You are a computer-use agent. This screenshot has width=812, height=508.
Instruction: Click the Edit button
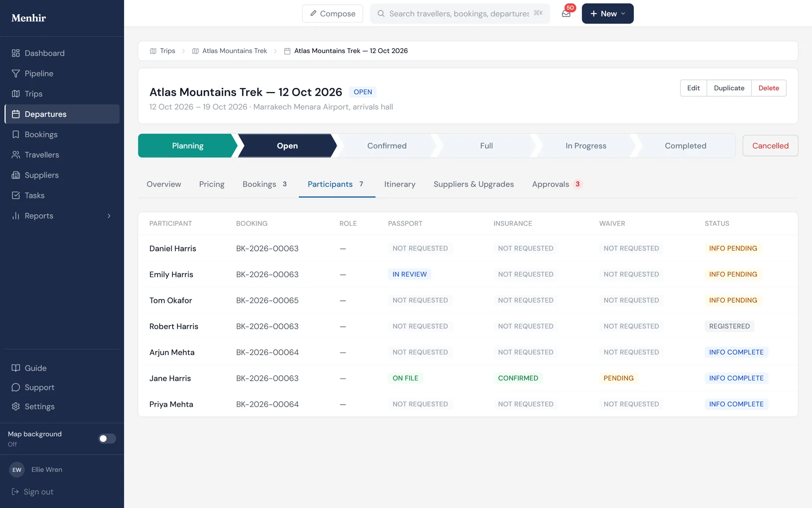point(693,88)
